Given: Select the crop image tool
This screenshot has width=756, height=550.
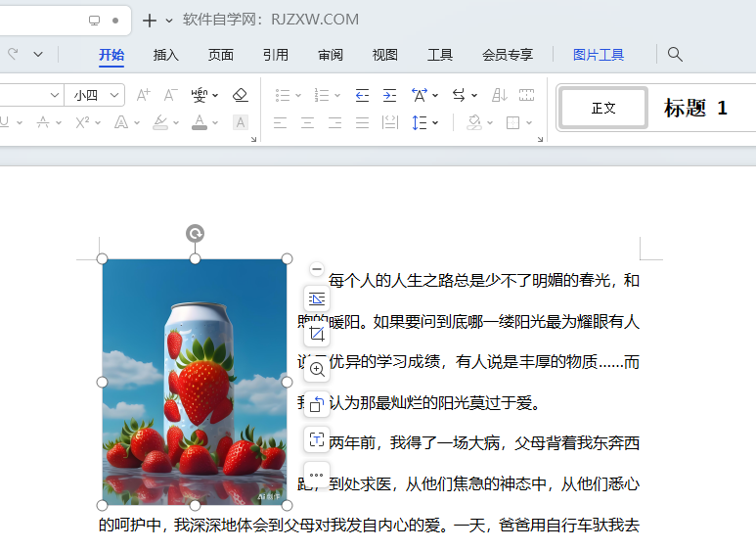Looking at the screenshot, I should point(317,334).
